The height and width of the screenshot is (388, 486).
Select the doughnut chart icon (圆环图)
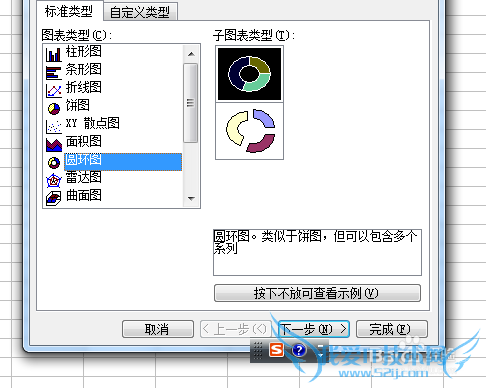pyautogui.click(x=54, y=162)
